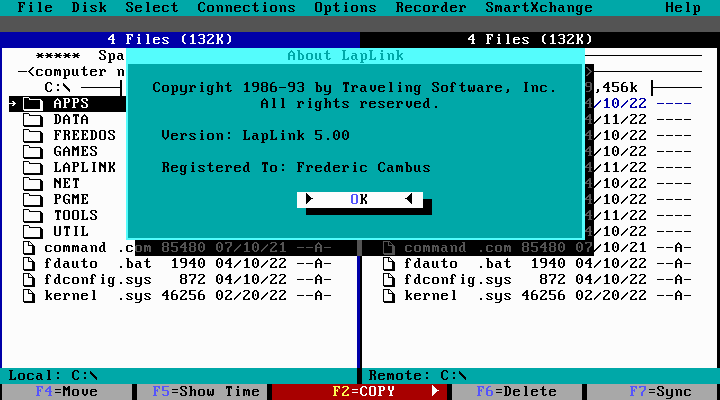Open the Help menu
720x400 pixels.
(683, 8)
